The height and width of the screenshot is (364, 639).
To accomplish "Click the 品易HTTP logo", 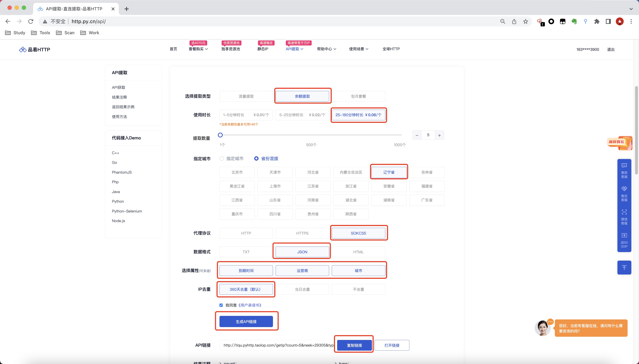I will point(35,50).
